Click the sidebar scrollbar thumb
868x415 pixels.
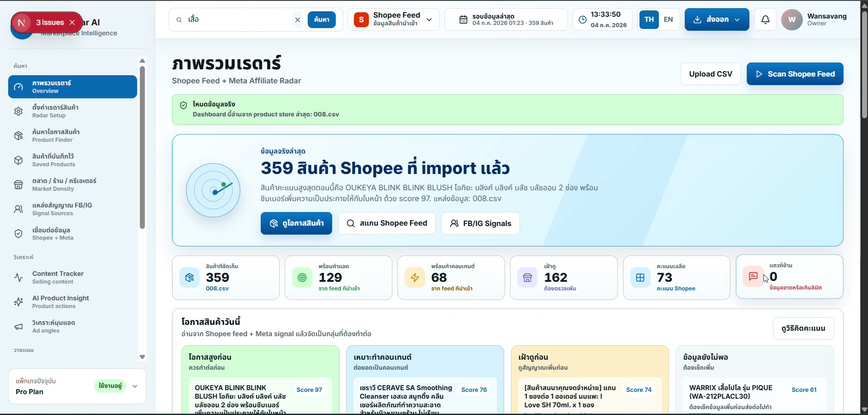click(x=142, y=147)
